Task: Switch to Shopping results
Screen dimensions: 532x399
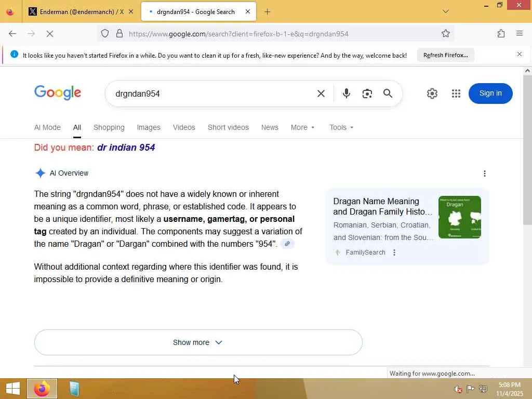Action: coord(109,128)
